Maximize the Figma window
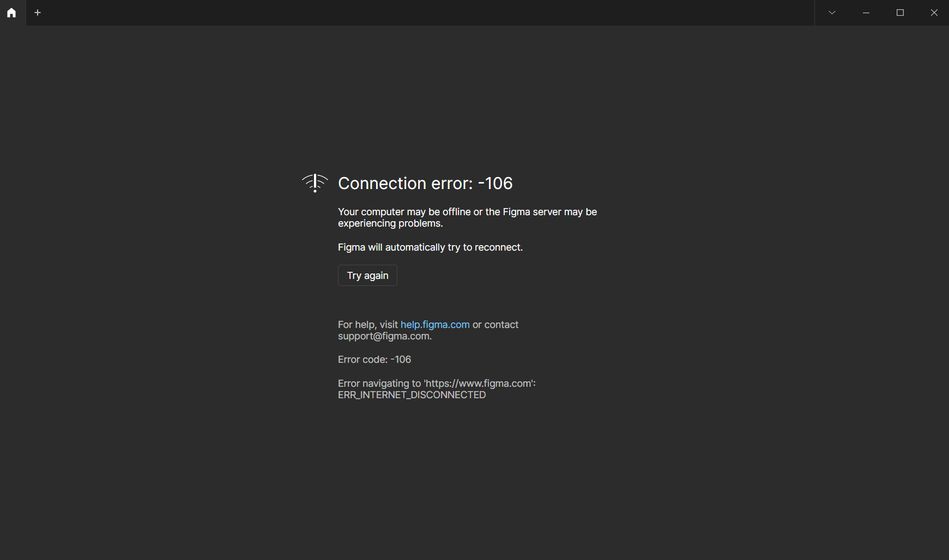 coord(900,13)
